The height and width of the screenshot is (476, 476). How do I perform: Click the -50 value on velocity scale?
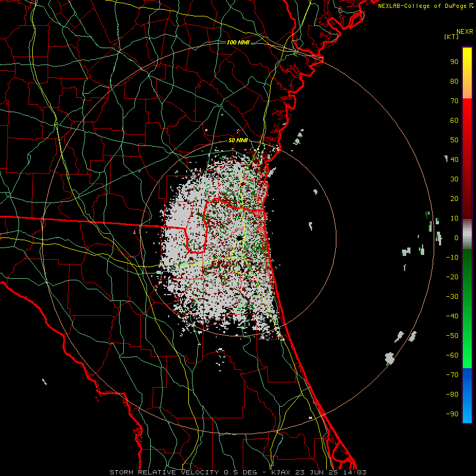tap(452, 336)
